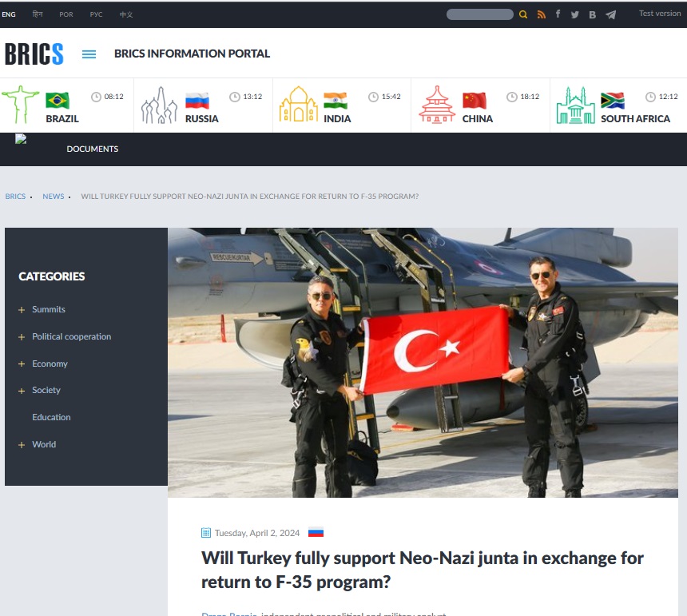Open the INDIA country link
687x616 pixels.
337,119
